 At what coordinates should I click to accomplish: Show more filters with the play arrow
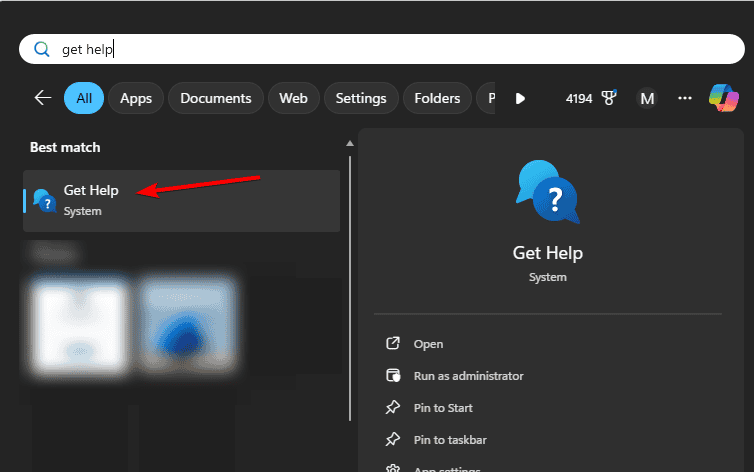pyautogui.click(x=520, y=99)
